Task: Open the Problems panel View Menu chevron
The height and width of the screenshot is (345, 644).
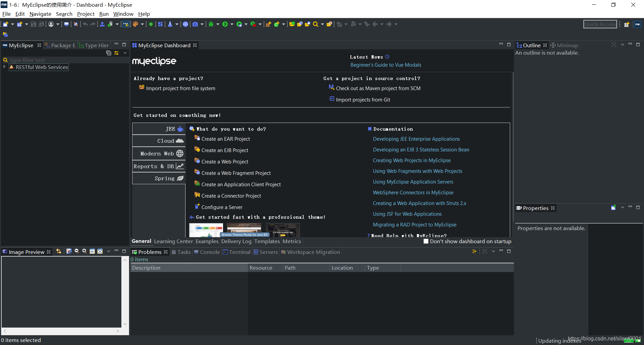Action: (x=493, y=251)
